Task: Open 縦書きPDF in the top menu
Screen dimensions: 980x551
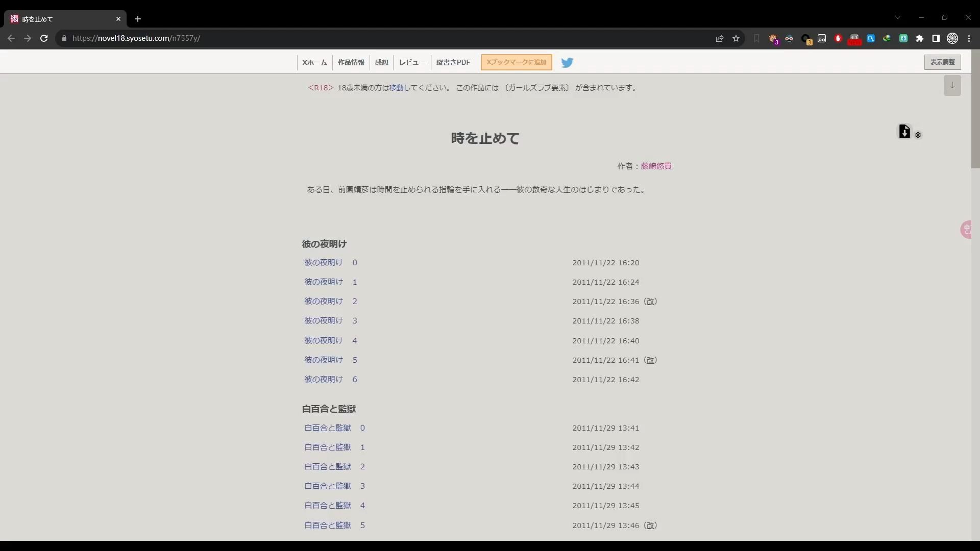Action: pyautogui.click(x=453, y=62)
